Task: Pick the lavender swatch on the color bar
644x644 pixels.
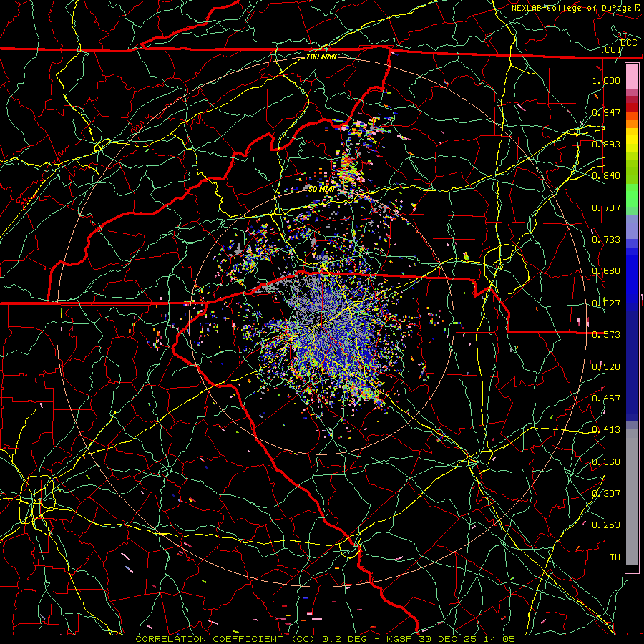Action: point(632,227)
